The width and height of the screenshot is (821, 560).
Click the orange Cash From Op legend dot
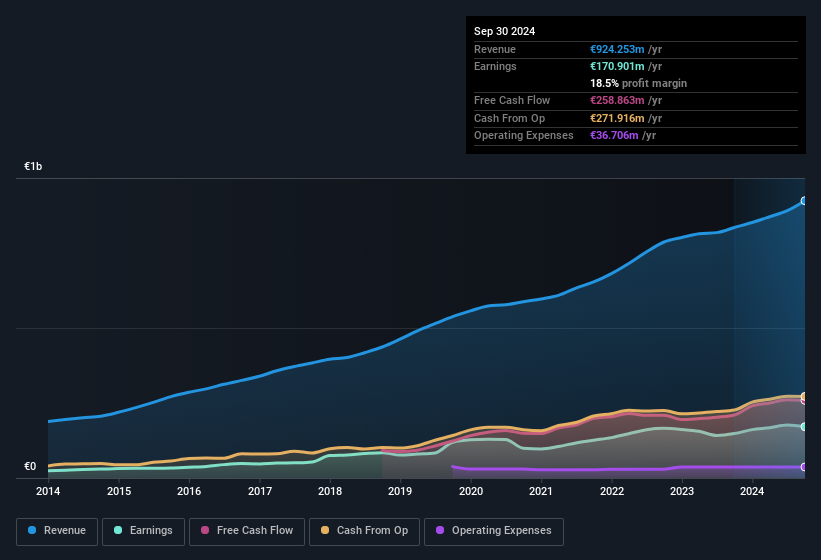(x=325, y=530)
